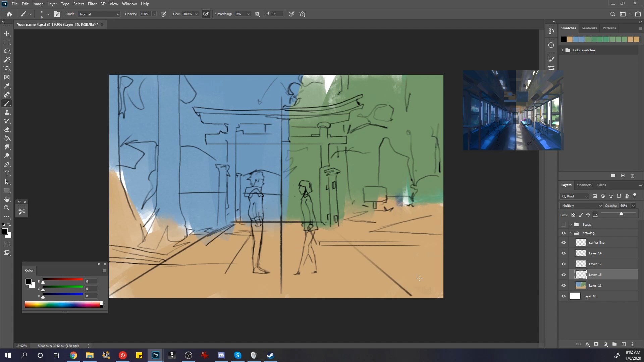Screen dimensions: 644x362
Task: Click the foreground color in toolbar
Action: pos(5,231)
